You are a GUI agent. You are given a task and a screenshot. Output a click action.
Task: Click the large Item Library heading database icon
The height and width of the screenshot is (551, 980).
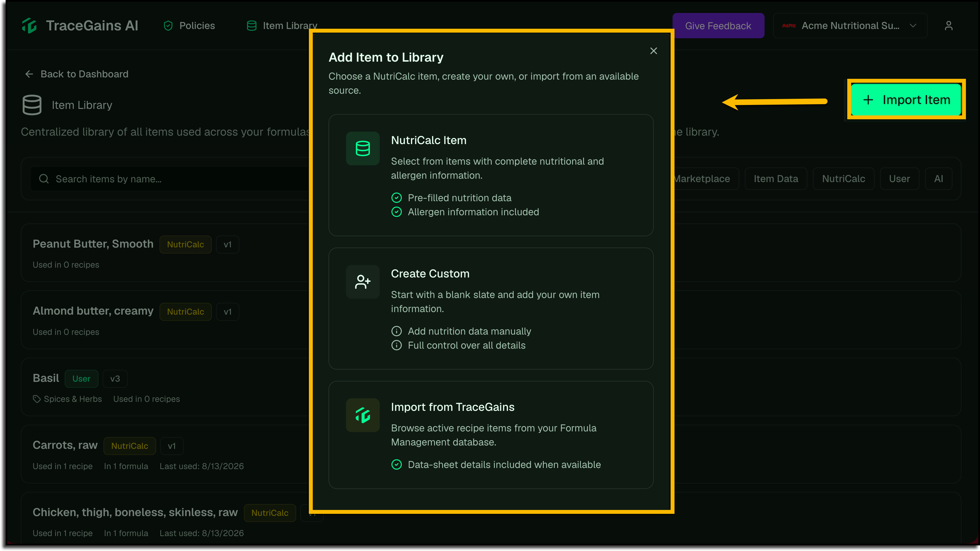click(x=32, y=105)
